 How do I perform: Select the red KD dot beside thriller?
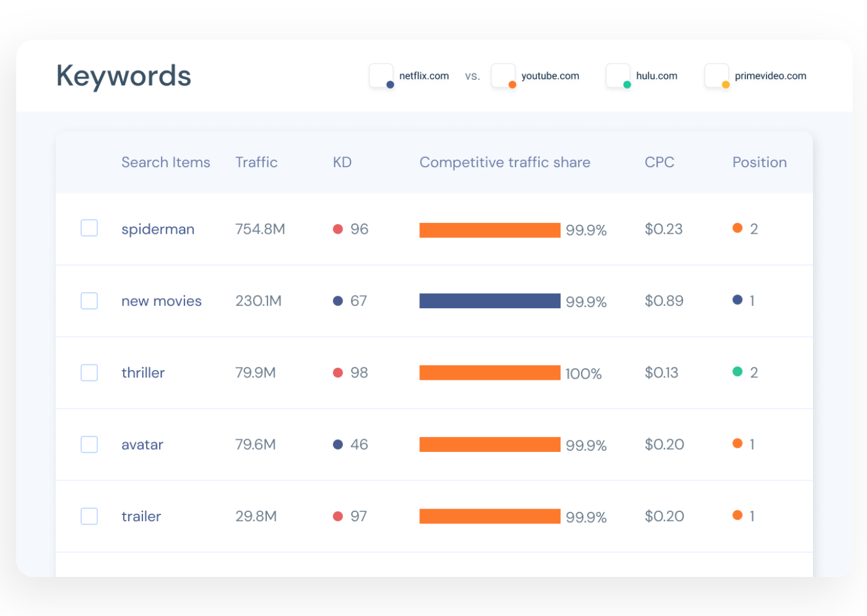[x=338, y=373]
